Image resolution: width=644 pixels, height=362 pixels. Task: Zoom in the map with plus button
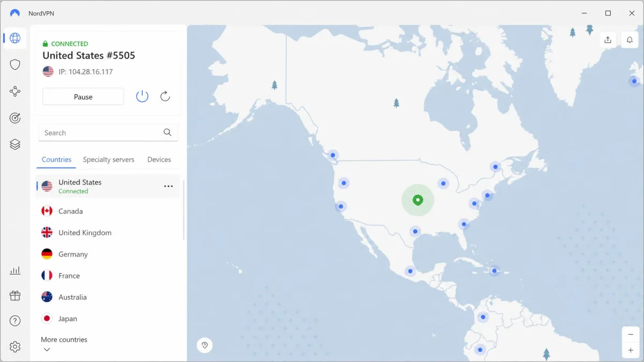(631, 350)
